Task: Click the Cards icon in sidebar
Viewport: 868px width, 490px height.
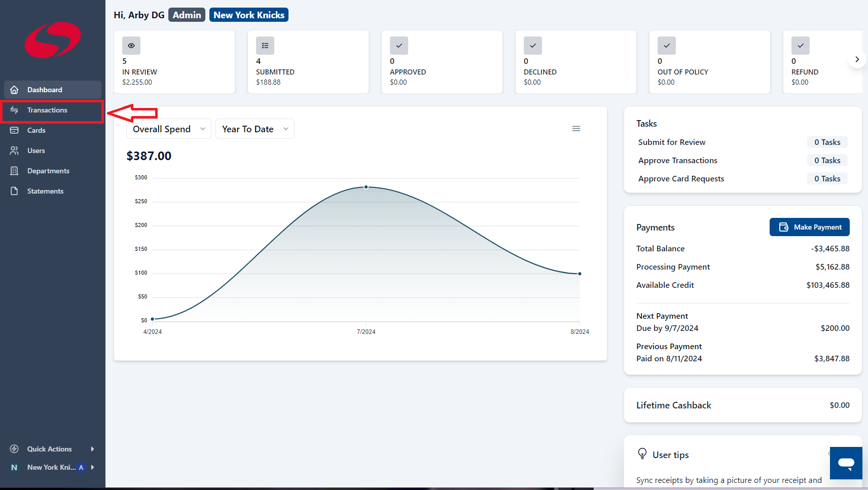Action: [x=14, y=130]
